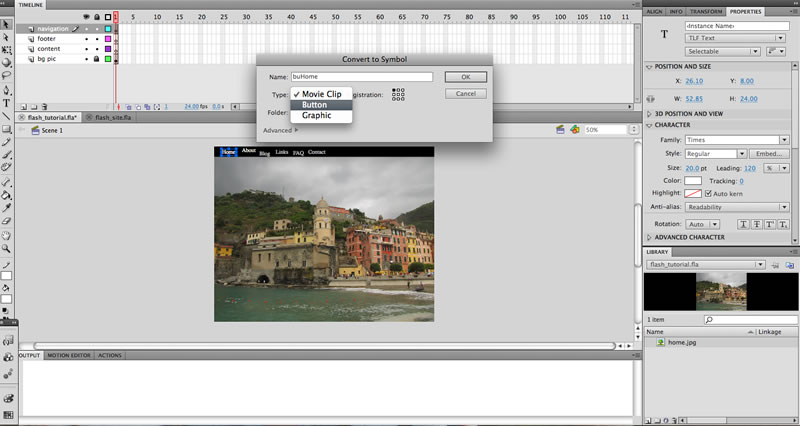
Task: Toggle lock on bg pic layer
Action: tap(96, 59)
